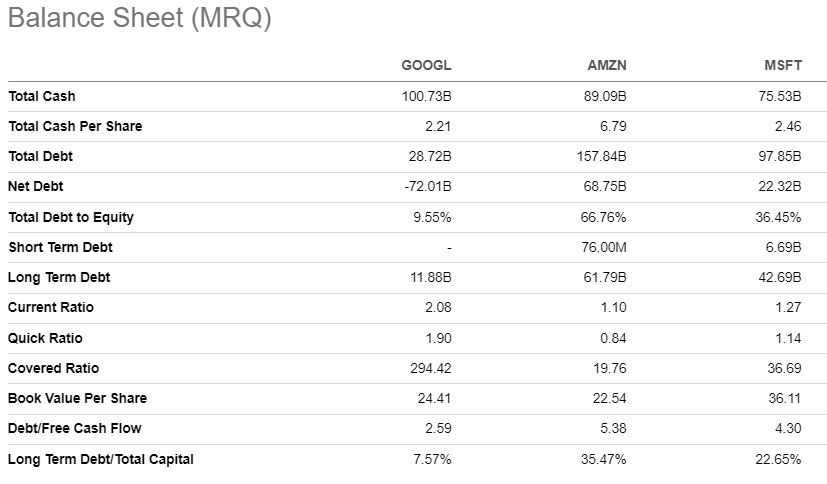827x484 pixels.
Task: Click the Long Term Debt/Total Capital label
Action: pyautogui.click(x=101, y=459)
